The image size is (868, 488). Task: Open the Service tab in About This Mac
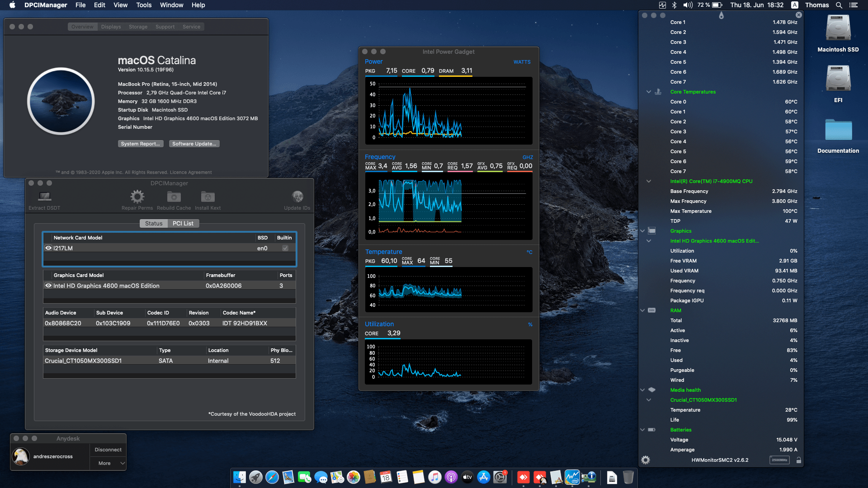pos(191,27)
